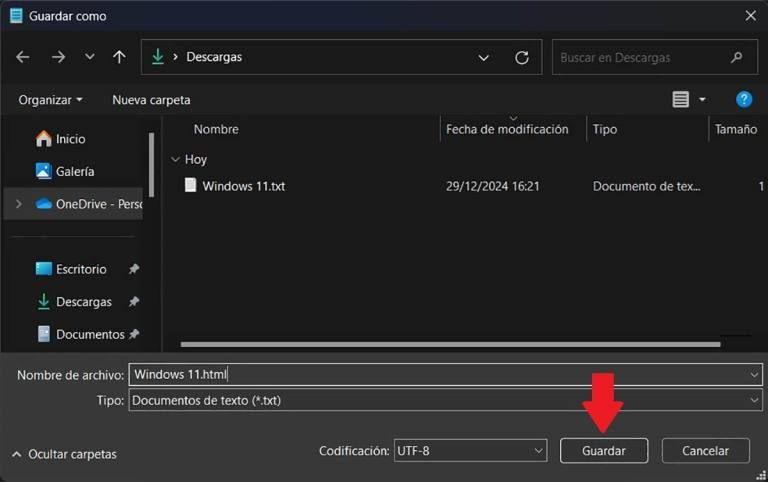Click the pin icon beside Documentos
768x482 pixels.
pos(134,334)
